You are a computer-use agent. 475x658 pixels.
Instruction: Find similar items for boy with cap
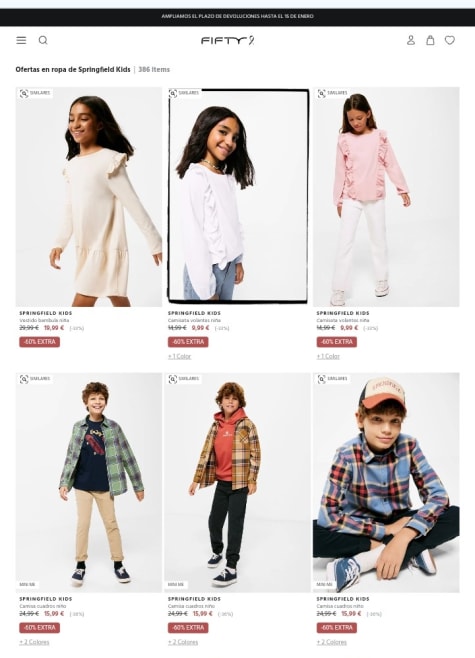click(333, 379)
